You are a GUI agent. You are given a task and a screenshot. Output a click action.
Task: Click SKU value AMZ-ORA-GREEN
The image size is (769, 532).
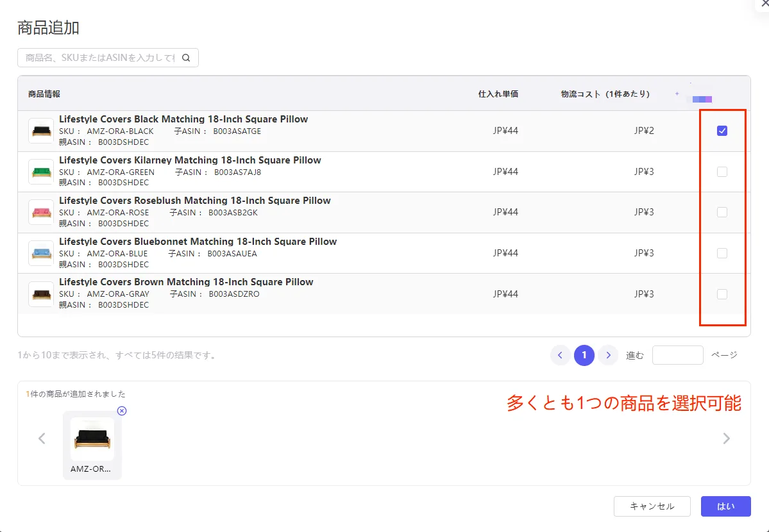121,172
